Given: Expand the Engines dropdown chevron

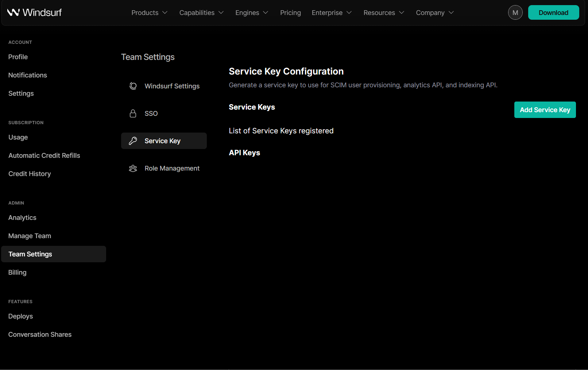Looking at the screenshot, I should (x=266, y=12).
